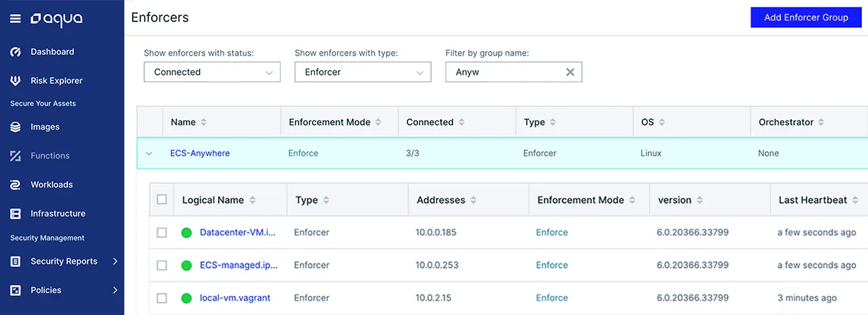Click the Dashboard gauge icon
868x315 pixels.
(x=15, y=52)
